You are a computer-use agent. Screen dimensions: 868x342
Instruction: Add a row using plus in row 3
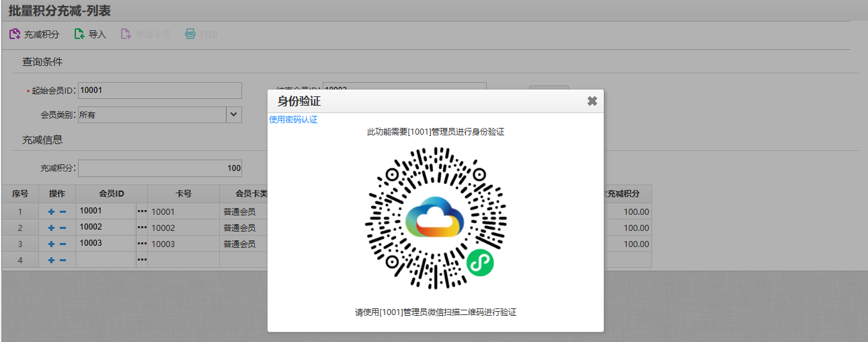51,244
